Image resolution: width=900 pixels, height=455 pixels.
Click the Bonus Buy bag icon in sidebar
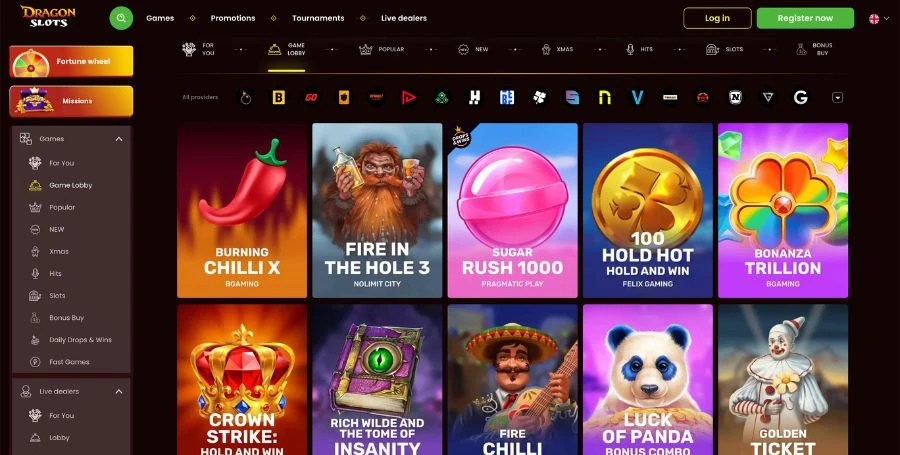[x=35, y=318]
